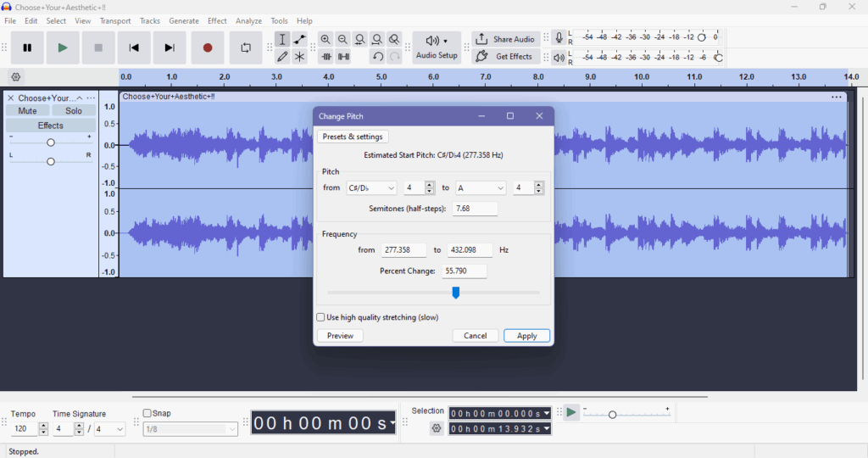Select the Draw pencil tool
The image size is (868, 458).
pos(282,57)
